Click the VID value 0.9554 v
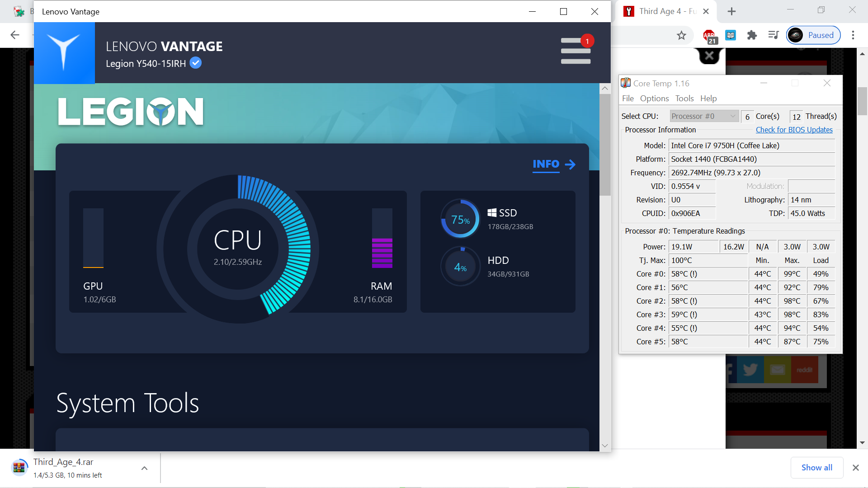The image size is (868, 488). 692,186
